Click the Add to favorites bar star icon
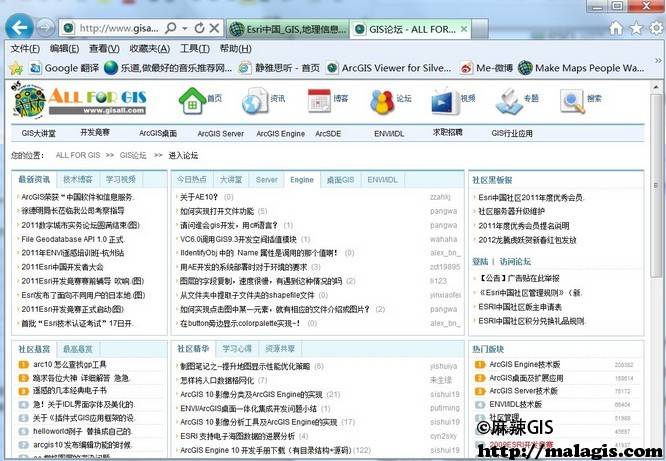Screen dimensions: 666x461 (x=16, y=68)
